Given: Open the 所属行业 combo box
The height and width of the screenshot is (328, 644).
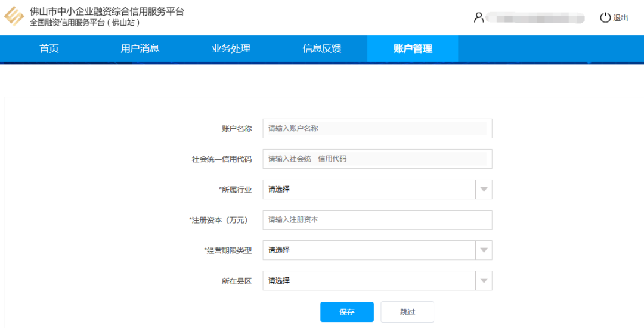Looking at the screenshot, I should point(377,189).
